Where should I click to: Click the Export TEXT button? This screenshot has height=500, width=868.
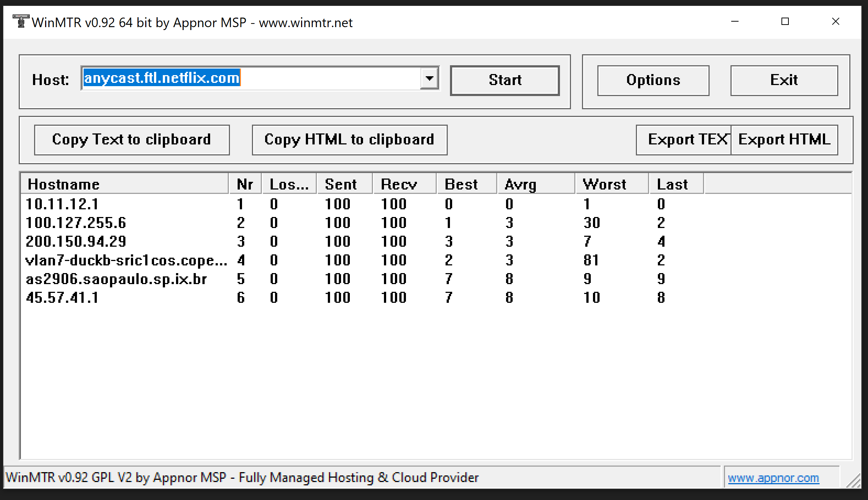pyautogui.click(x=684, y=140)
